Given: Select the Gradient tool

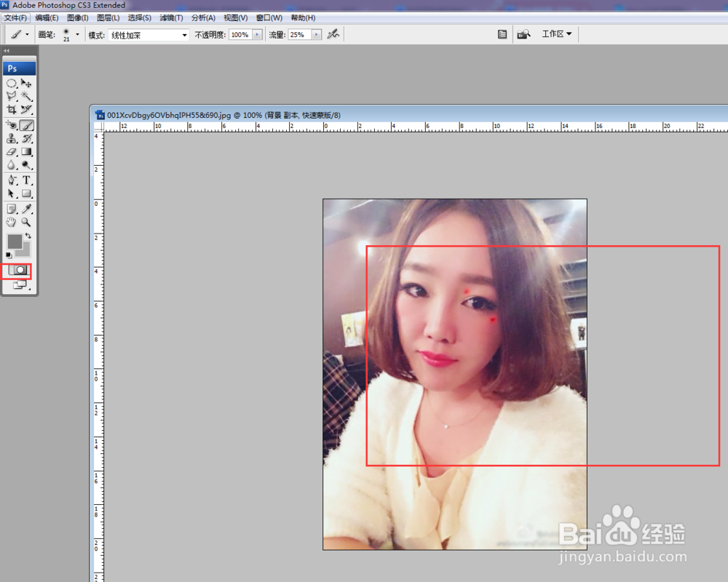Looking at the screenshot, I should pyautogui.click(x=26, y=152).
